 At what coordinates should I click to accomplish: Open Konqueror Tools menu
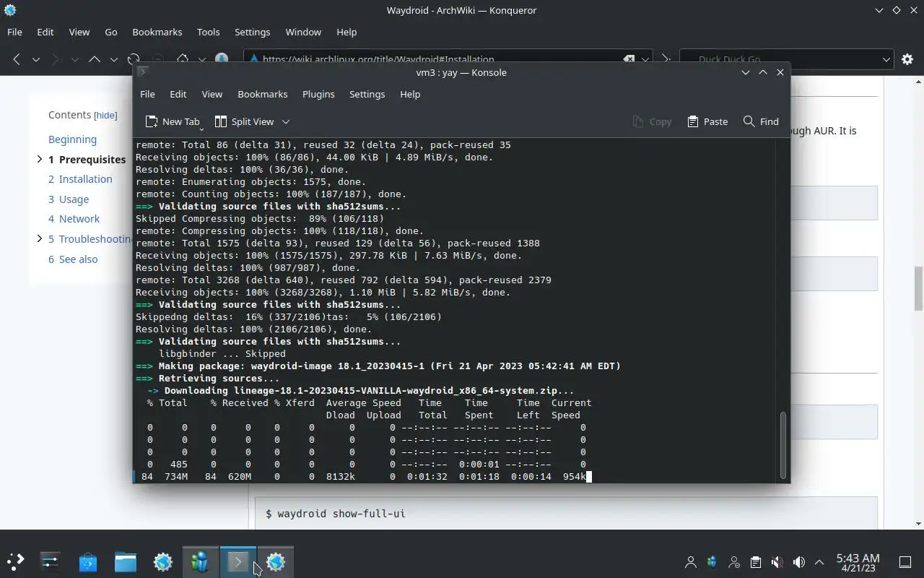pos(208,32)
